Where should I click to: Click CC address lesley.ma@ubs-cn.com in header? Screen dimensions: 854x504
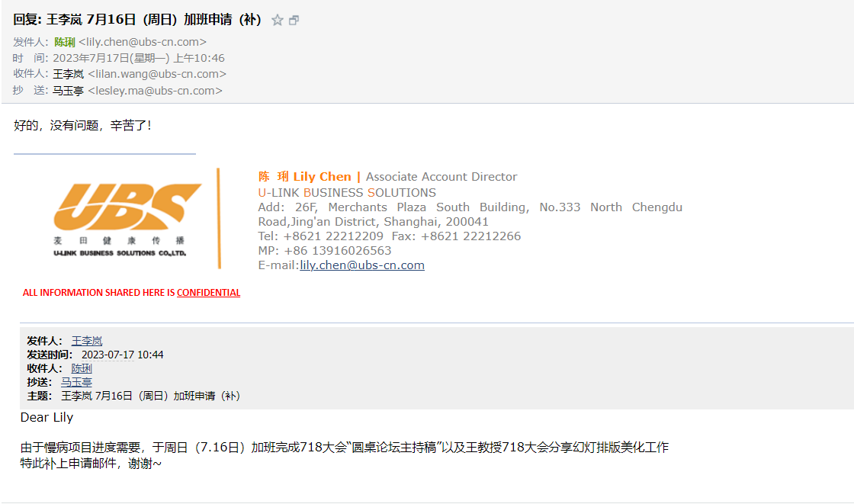[156, 91]
